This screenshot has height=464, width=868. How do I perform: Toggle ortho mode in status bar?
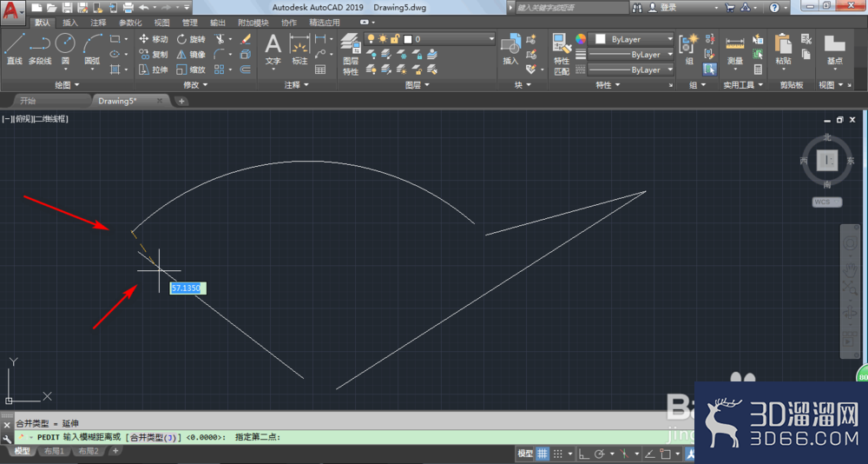(x=583, y=454)
